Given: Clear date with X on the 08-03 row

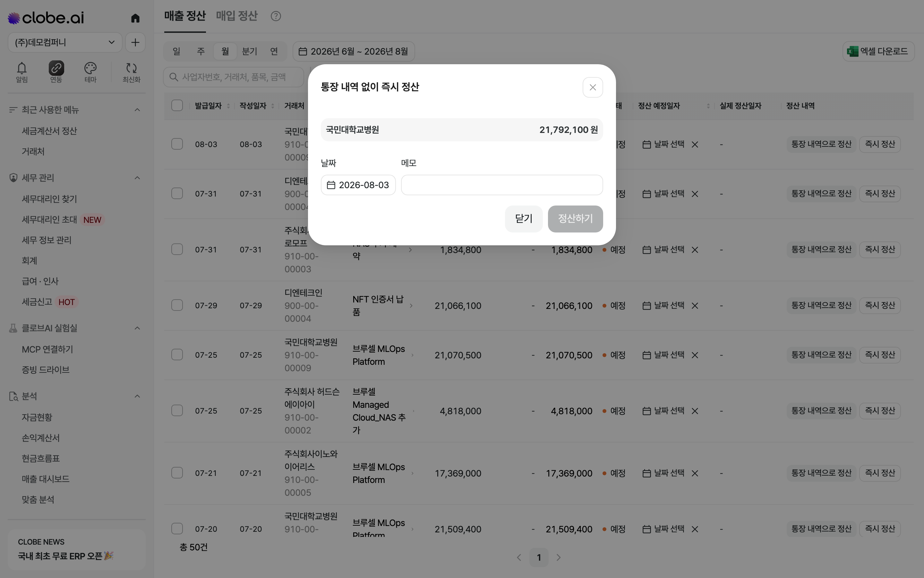Looking at the screenshot, I should [x=695, y=144].
